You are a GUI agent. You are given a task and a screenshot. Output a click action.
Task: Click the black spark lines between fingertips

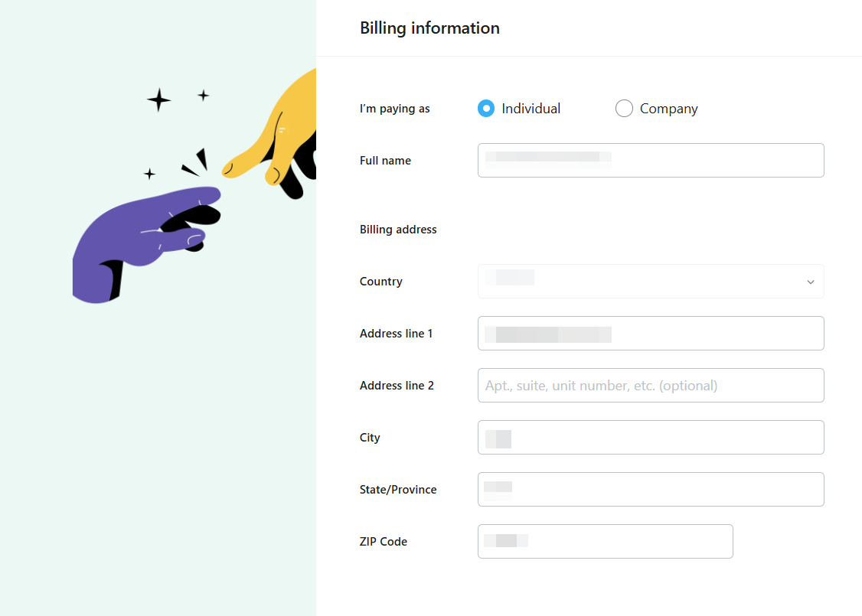197,163
